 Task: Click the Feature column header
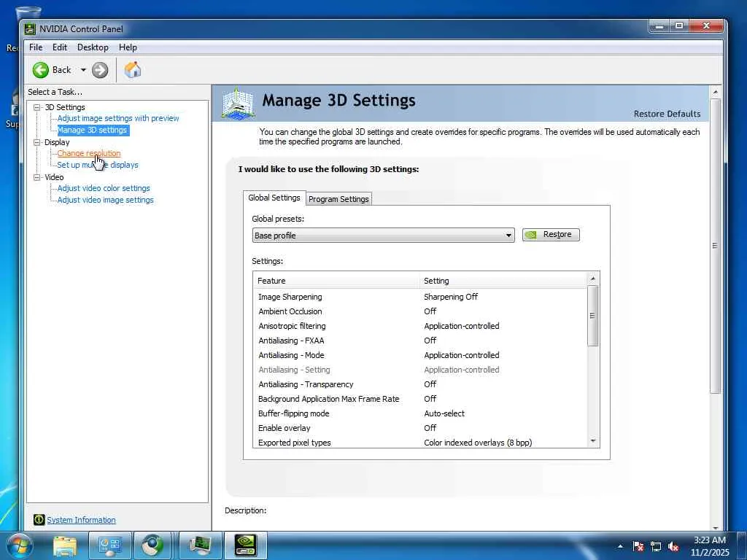coord(336,281)
